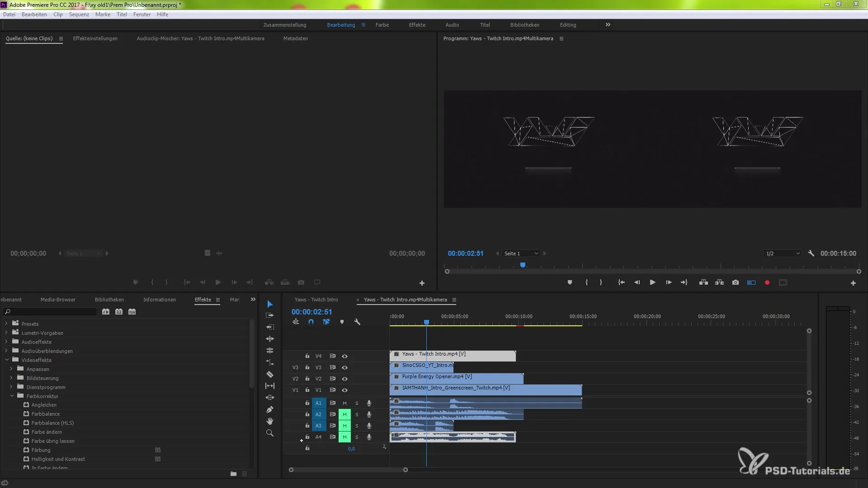
Task: Select Farbbalance (HLS) effect
Action: 52,423
